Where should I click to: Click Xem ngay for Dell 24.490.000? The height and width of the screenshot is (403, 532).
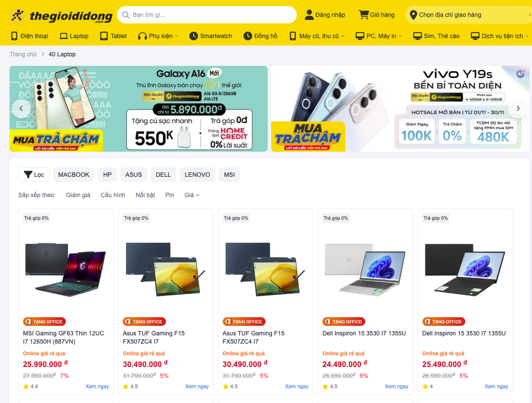[396, 387]
